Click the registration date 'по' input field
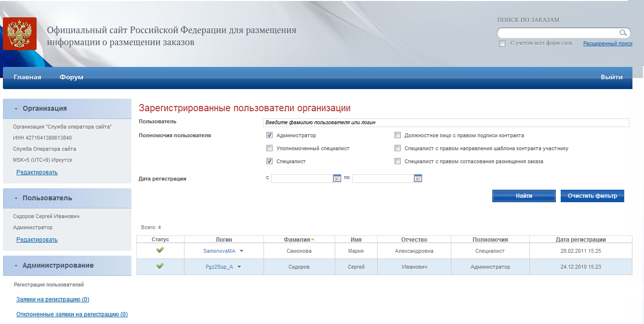Viewport: 644px width, 324px height. (x=383, y=179)
